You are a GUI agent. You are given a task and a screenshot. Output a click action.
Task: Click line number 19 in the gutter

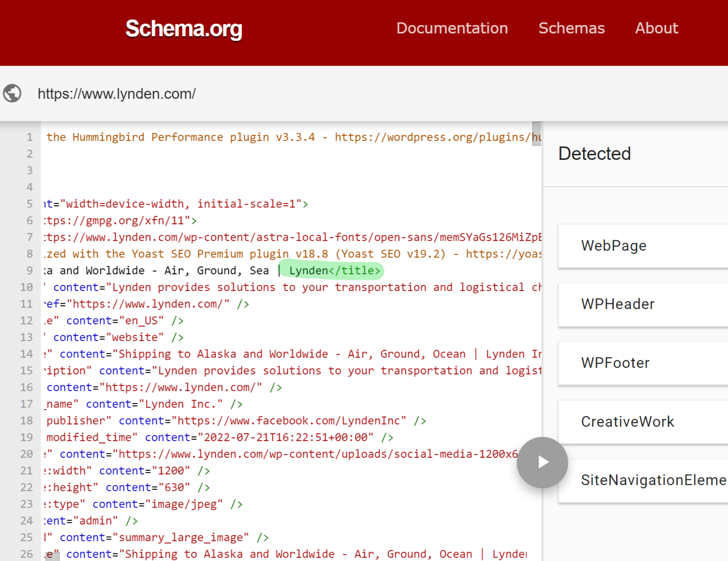pos(26,437)
